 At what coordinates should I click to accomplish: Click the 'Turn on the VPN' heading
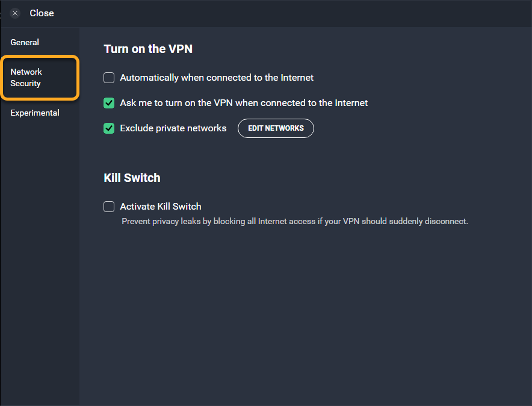(148, 49)
